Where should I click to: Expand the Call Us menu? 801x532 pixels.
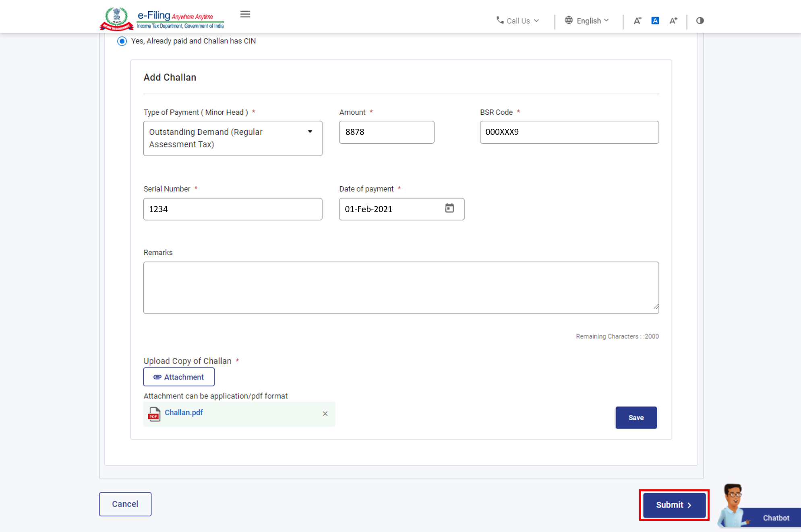tap(517, 21)
